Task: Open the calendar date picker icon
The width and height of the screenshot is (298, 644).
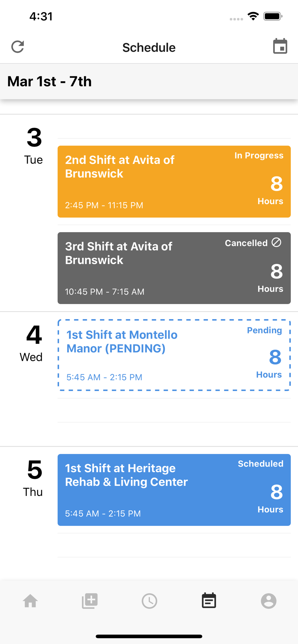Action: coord(280,46)
